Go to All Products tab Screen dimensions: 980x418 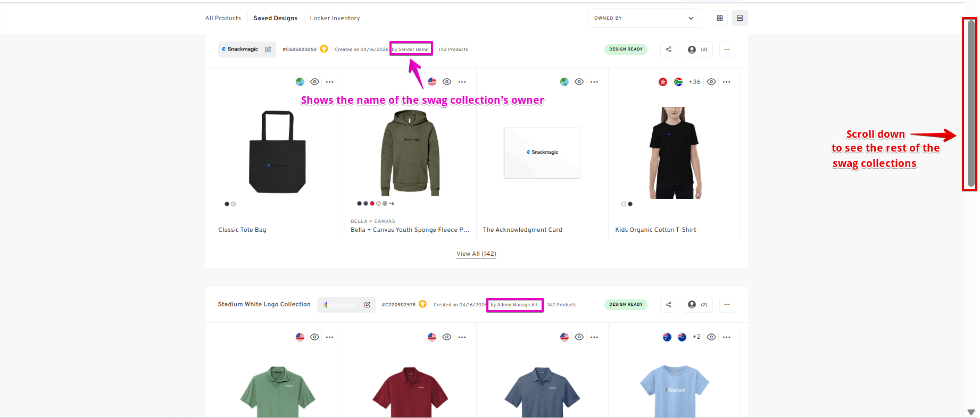click(223, 18)
